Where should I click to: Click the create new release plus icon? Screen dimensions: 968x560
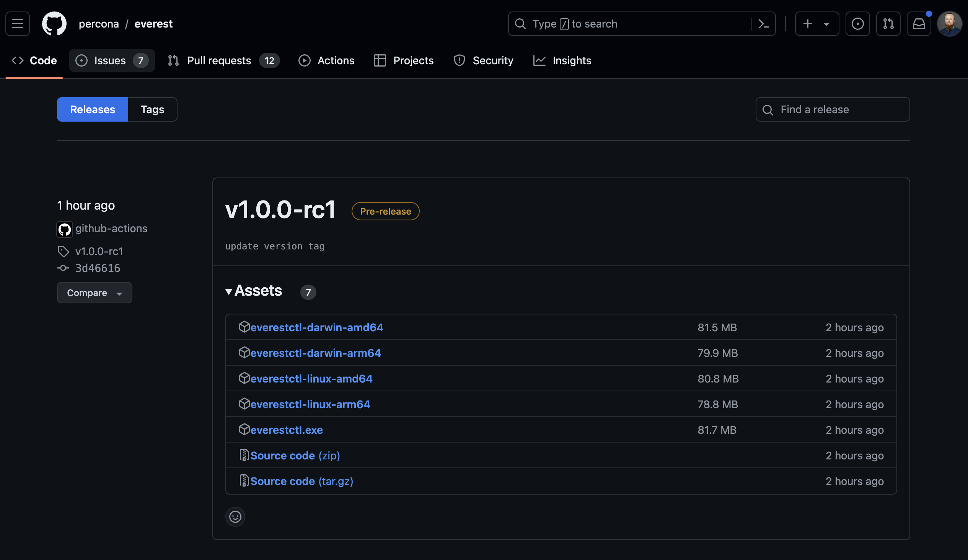click(806, 23)
